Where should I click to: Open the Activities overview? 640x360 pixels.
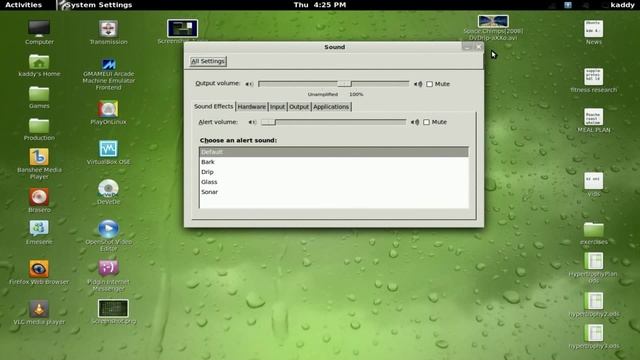[23, 5]
